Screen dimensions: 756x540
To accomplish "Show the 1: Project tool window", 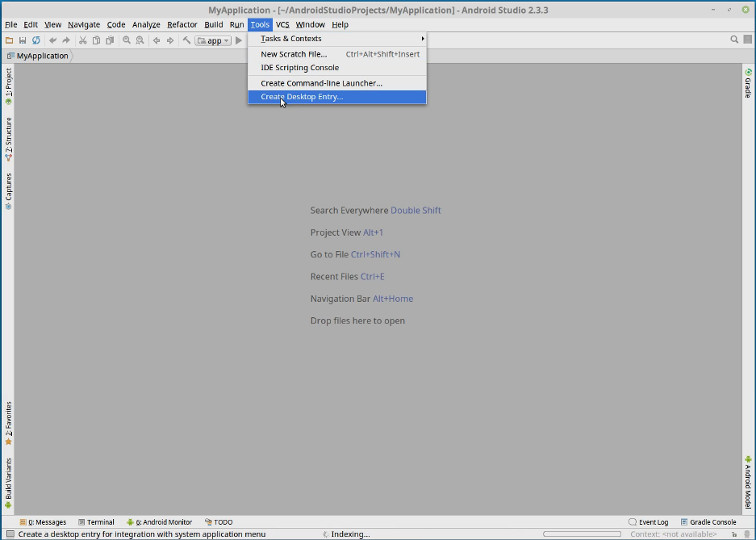I will coord(8,86).
